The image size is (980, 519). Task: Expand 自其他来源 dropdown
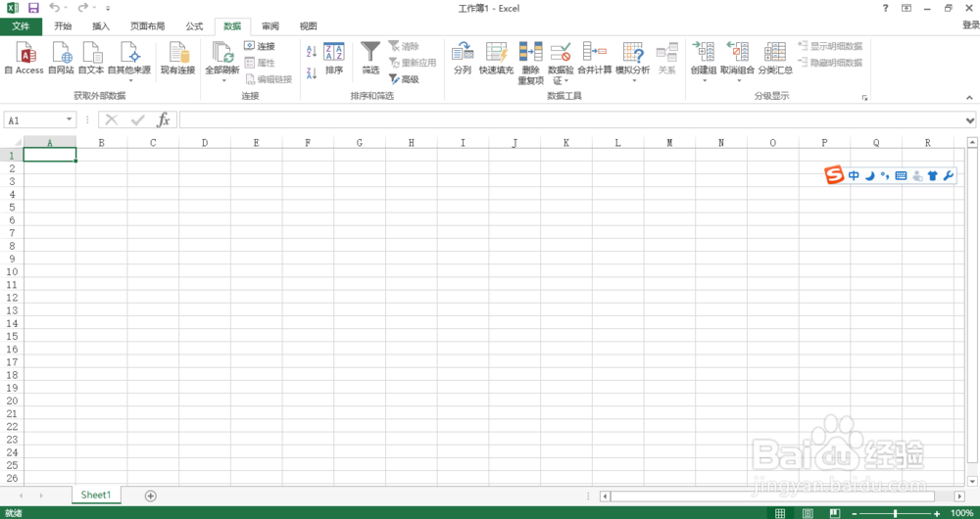129,80
